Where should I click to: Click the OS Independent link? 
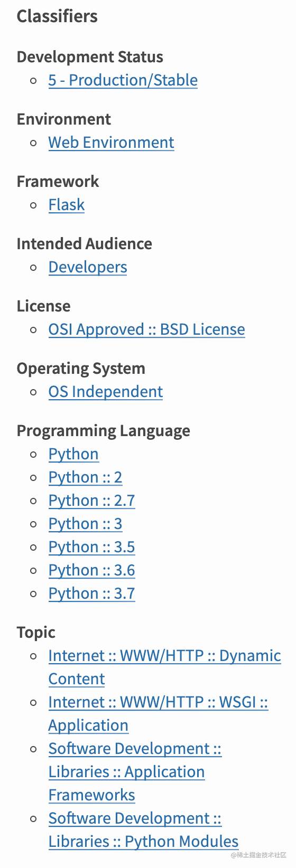[x=106, y=392]
